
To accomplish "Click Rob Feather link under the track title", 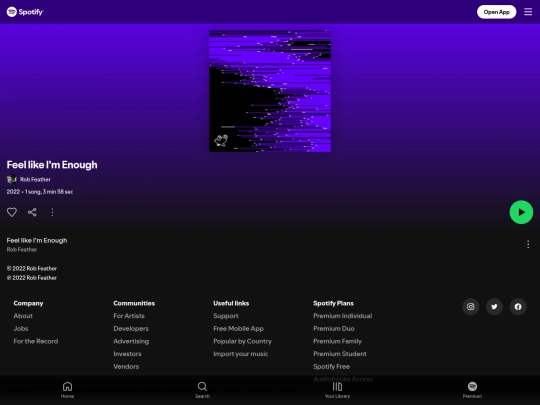I will coord(22,249).
